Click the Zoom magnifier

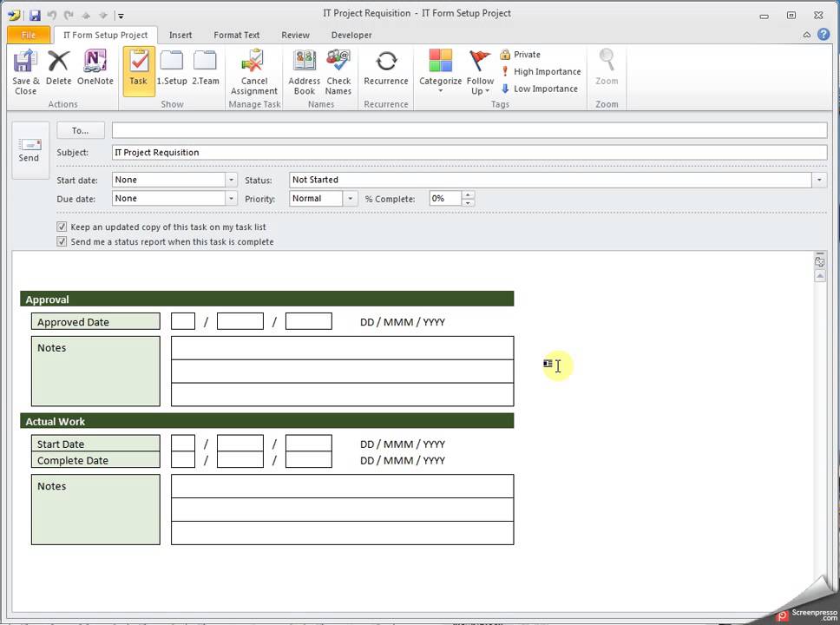607,67
